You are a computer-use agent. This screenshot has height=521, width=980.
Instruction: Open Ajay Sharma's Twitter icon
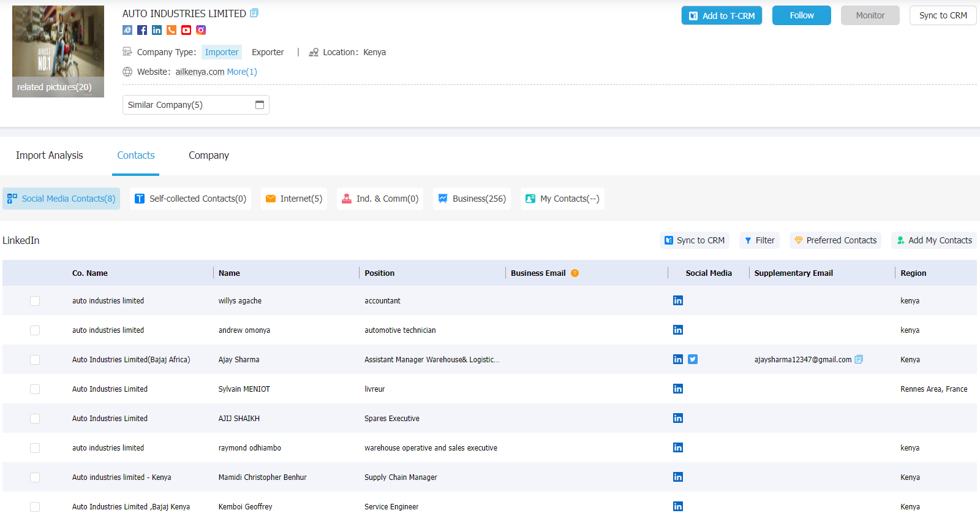coord(693,359)
